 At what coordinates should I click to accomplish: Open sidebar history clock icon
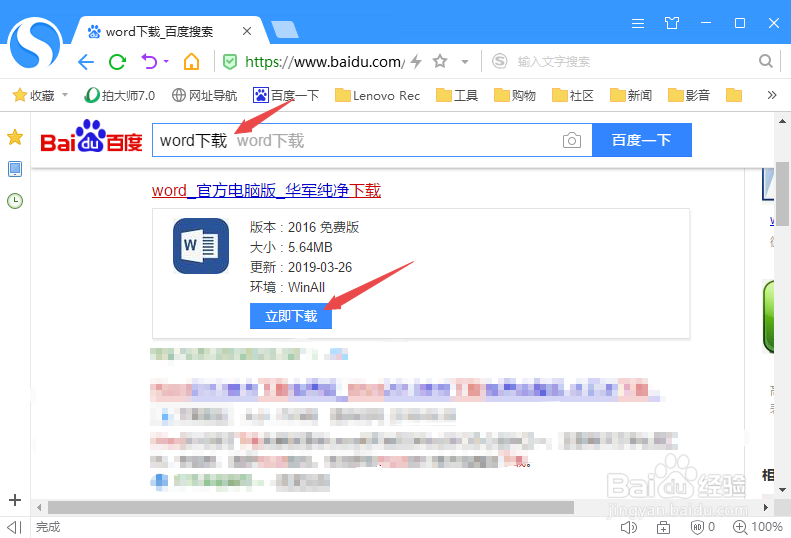tap(15, 201)
